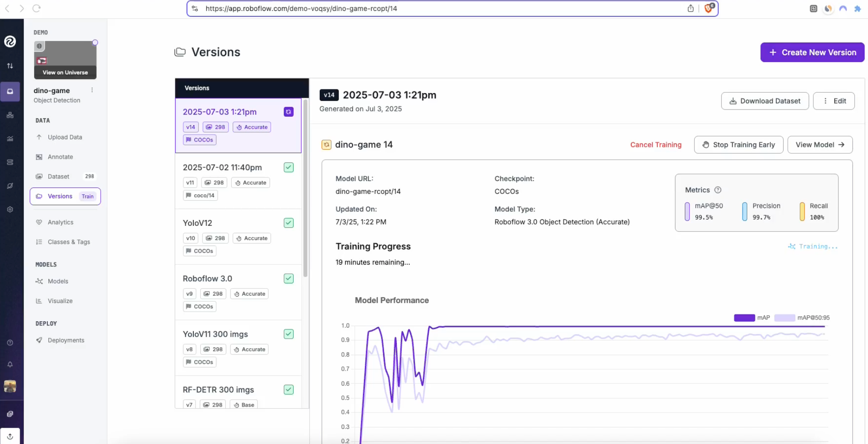This screenshot has height=444, width=868.
Task: Click Create New Version button
Action: point(812,52)
